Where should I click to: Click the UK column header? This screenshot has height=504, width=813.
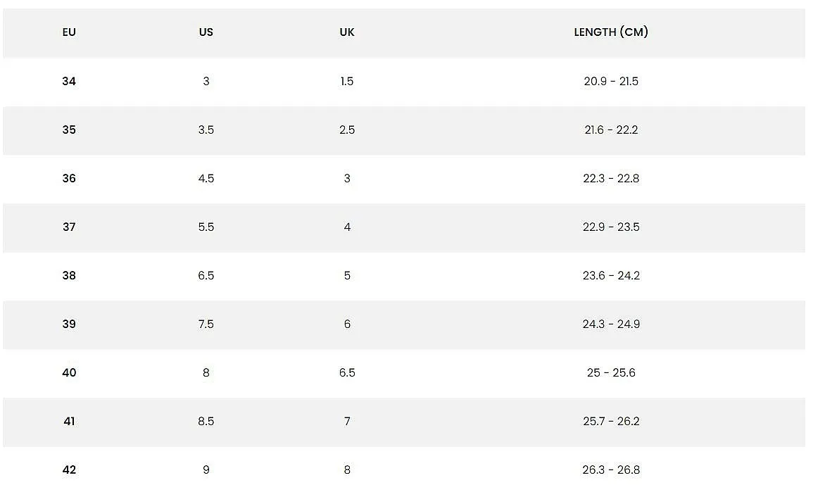(x=347, y=32)
